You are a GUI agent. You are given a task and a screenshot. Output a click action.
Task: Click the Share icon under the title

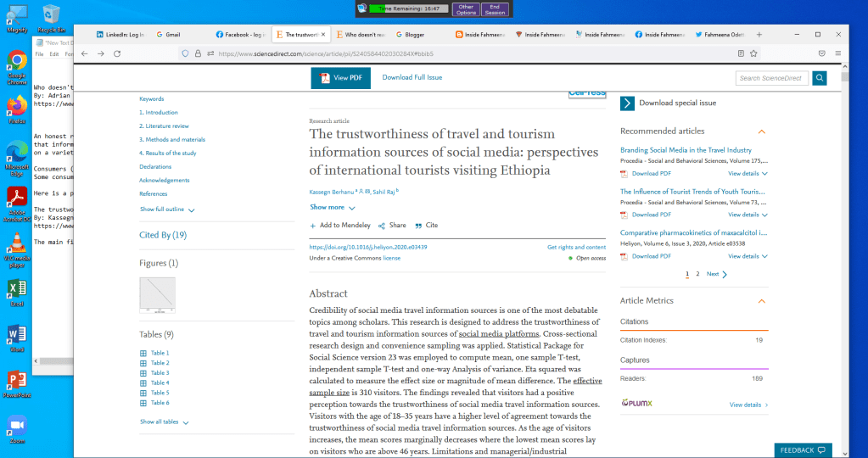[x=382, y=226]
